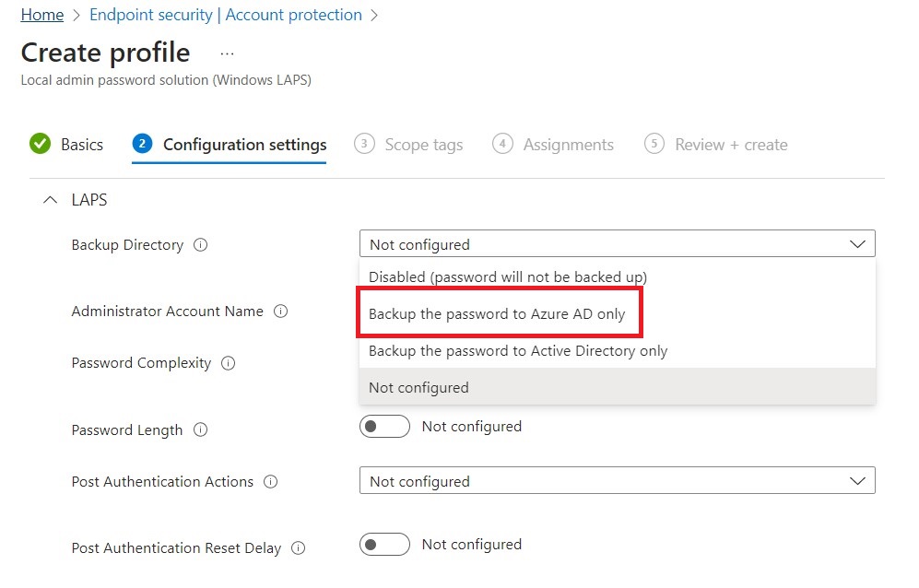Click the green checkmark Basics step icon
919x588 pixels.
(x=40, y=144)
